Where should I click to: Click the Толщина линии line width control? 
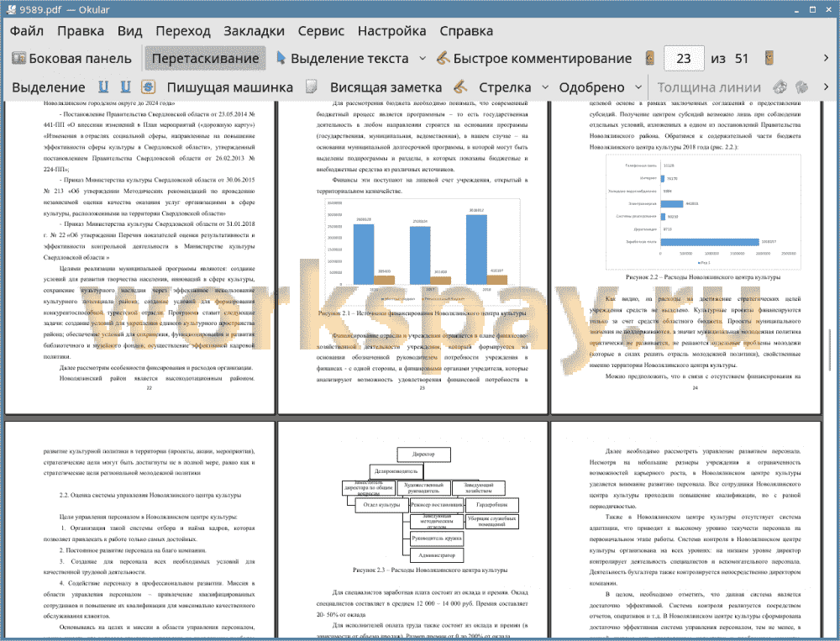(709, 87)
